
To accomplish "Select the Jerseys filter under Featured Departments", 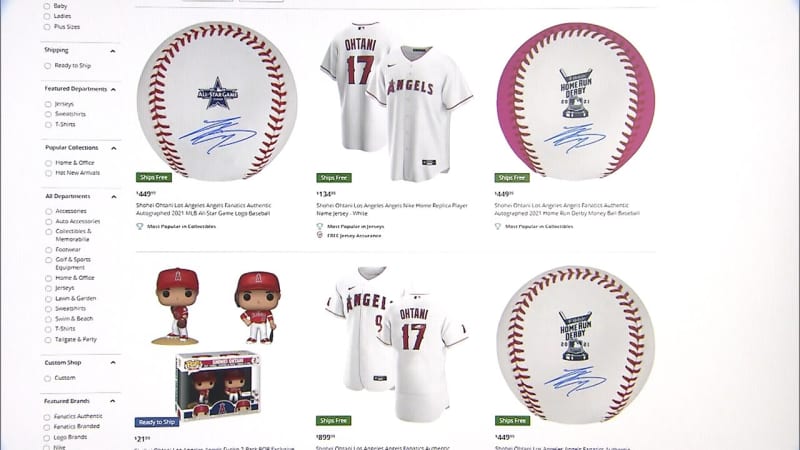I will [x=48, y=104].
